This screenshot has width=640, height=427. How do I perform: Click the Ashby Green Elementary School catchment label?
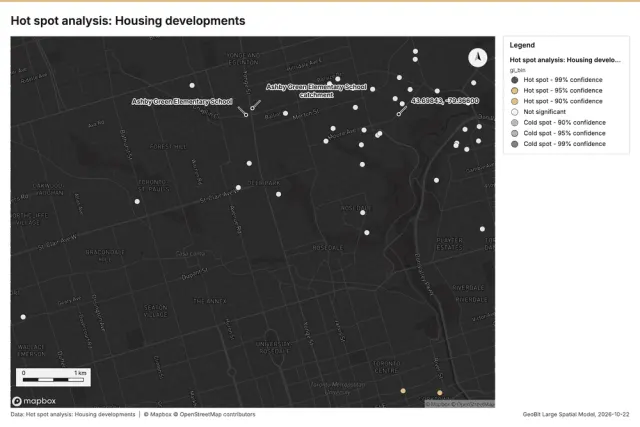click(316, 91)
